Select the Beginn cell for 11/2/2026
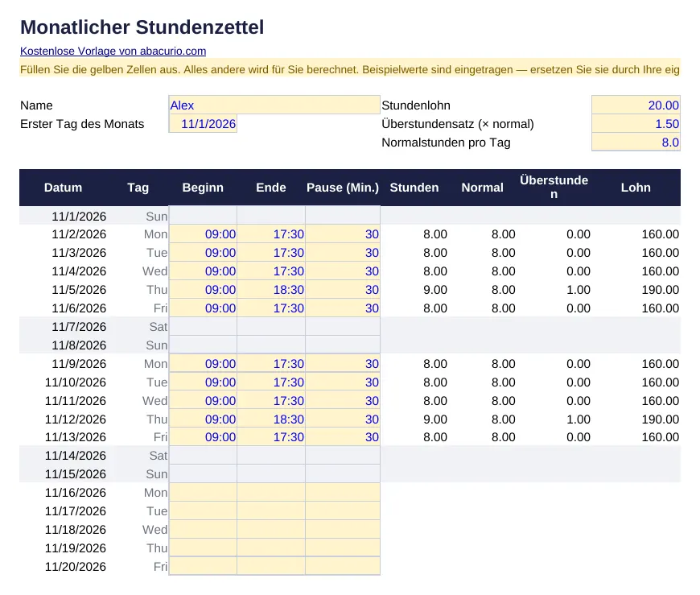This screenshot has height=595, width=700. (x=203, y=234)
